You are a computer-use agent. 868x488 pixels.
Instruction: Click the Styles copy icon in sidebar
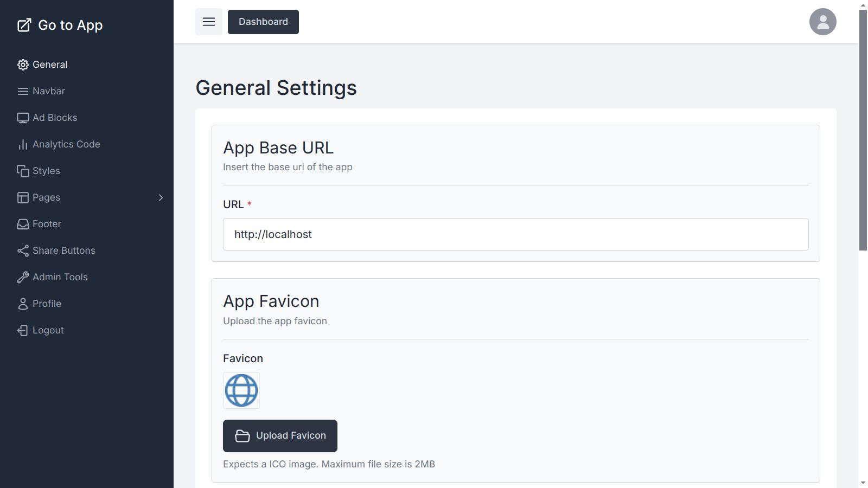(x=23, y=171)
